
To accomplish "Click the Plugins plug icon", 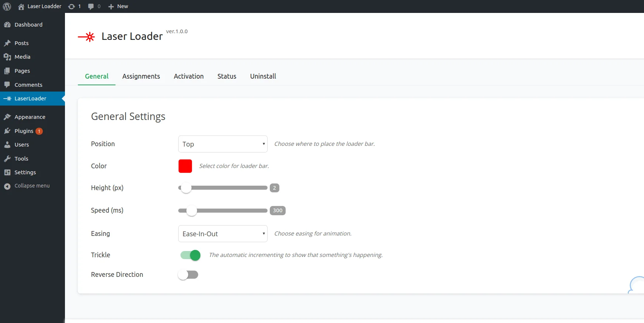I will [x=7, y=131].
